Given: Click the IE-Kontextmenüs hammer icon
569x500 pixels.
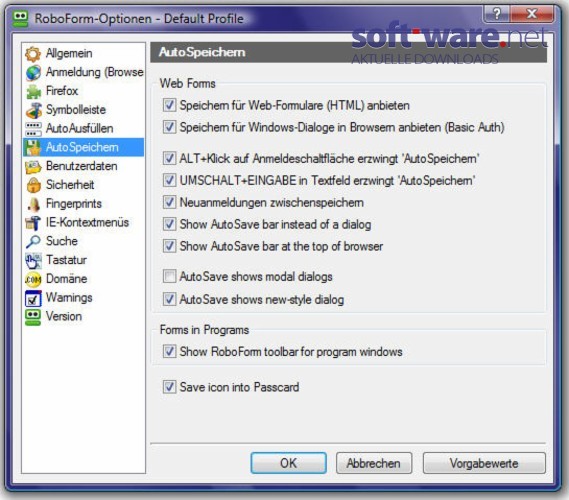Looking at the screenshot, I should [x=33, y=223].
